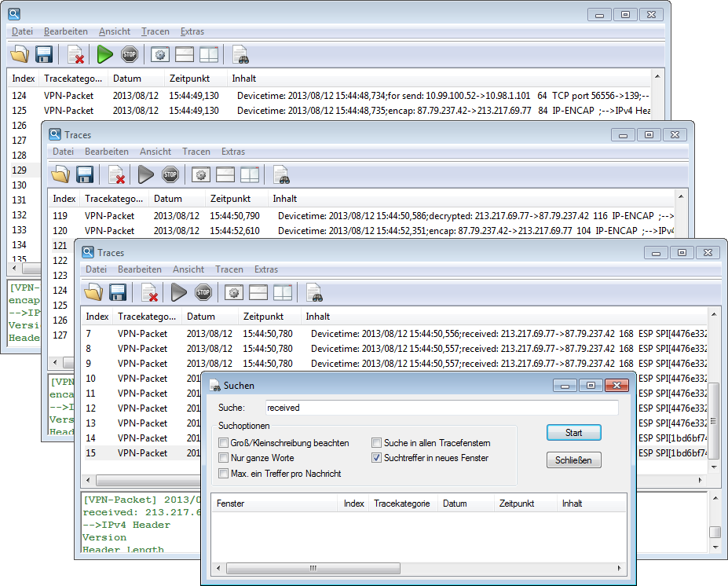Click the vertical split layout icon in the middle Traces window
The width and height of the screenshot is (728, 586).
coord(250,174)
